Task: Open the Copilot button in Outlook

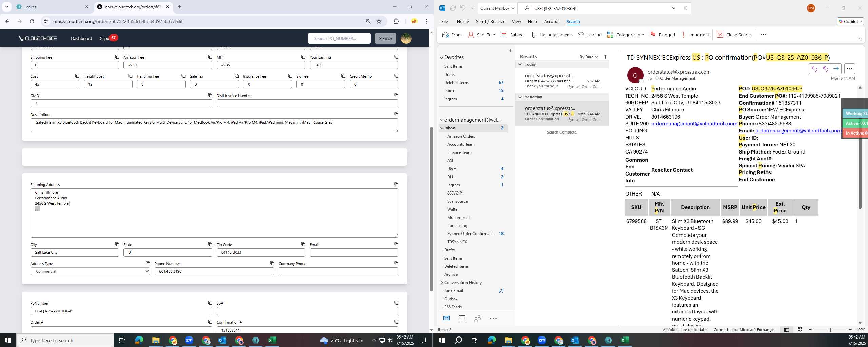Action: [850, 21]
